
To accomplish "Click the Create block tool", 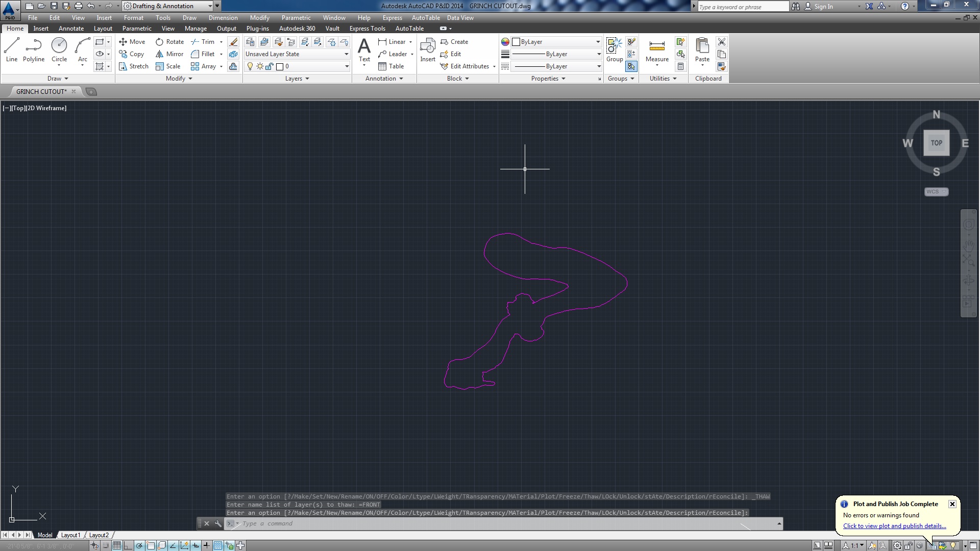I will (454, 42).
